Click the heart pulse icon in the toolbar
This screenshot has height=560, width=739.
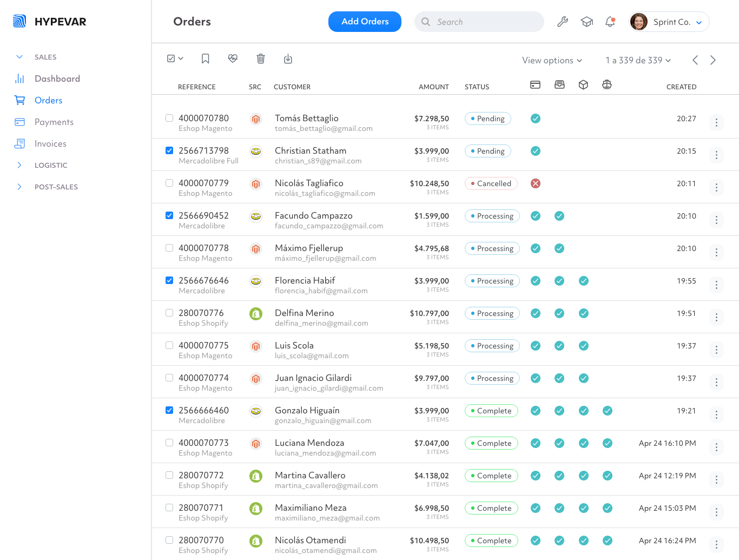click(233, 58)
